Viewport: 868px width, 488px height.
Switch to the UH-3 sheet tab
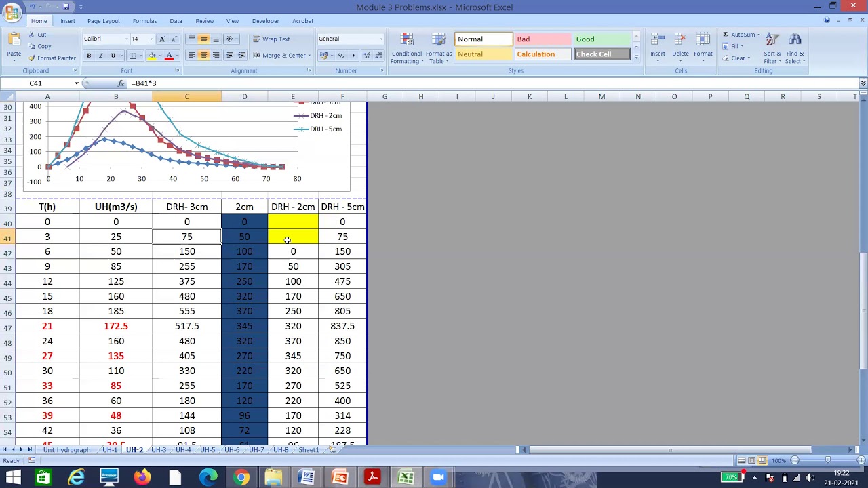(159, 450)
